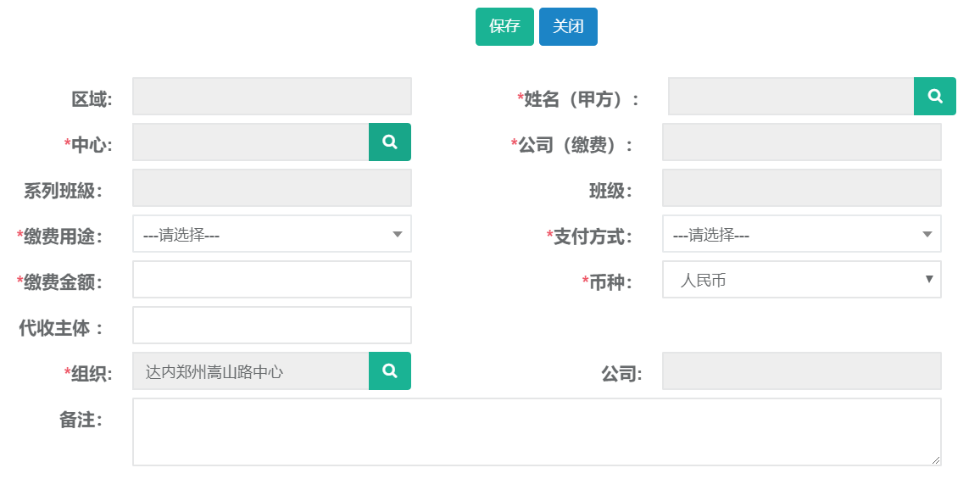Click the 保存 button
Image resolution: width=980 pixels, height=479 pixels.
point(504,26)
